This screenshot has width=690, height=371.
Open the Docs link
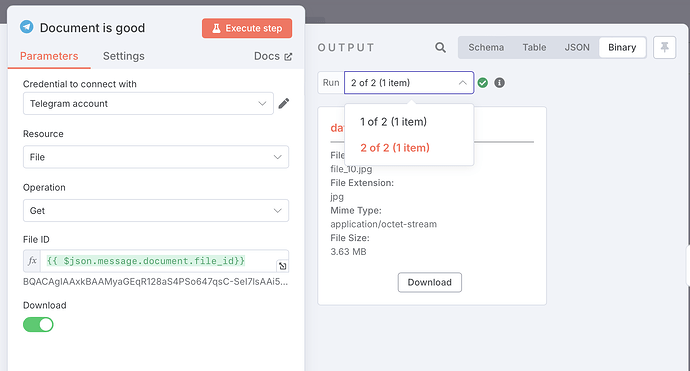(x=273, y=56)
